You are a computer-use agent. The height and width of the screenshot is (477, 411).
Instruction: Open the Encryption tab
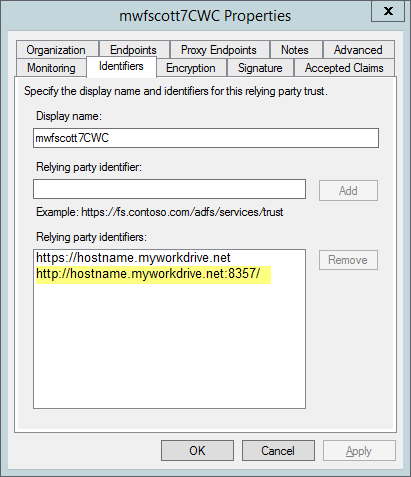coord(191,68)
